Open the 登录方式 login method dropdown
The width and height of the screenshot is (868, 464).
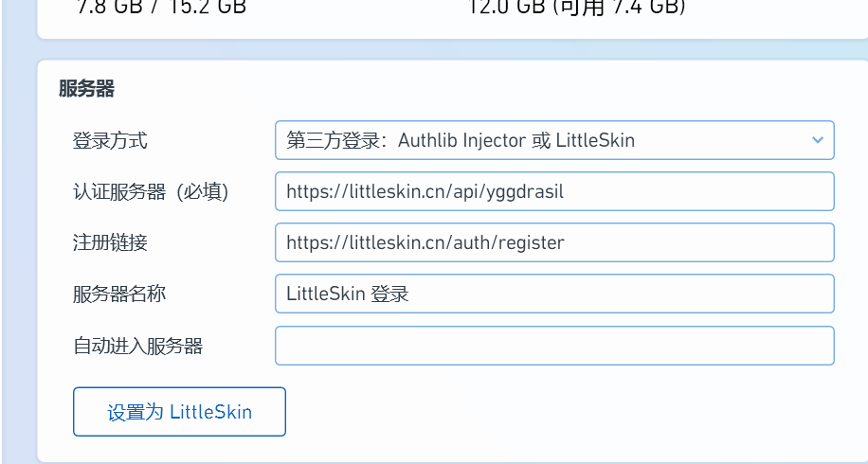click(x=553, y=140)
